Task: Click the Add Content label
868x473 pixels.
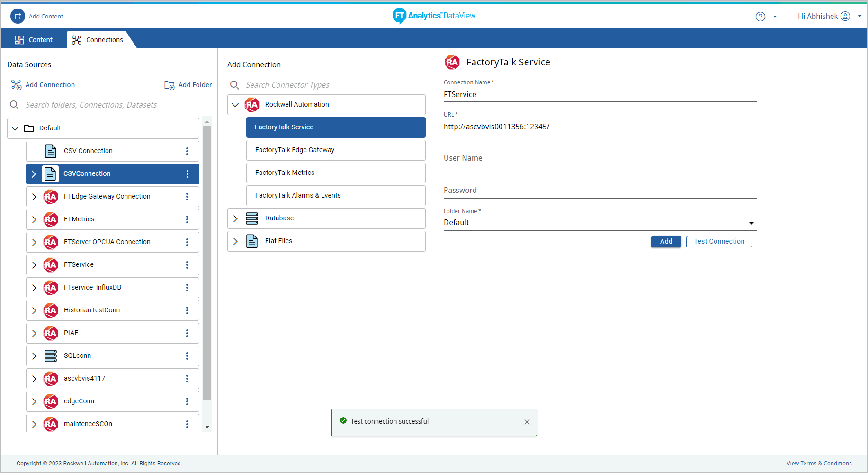Action: pyautogui.click(x=46, y=16)
